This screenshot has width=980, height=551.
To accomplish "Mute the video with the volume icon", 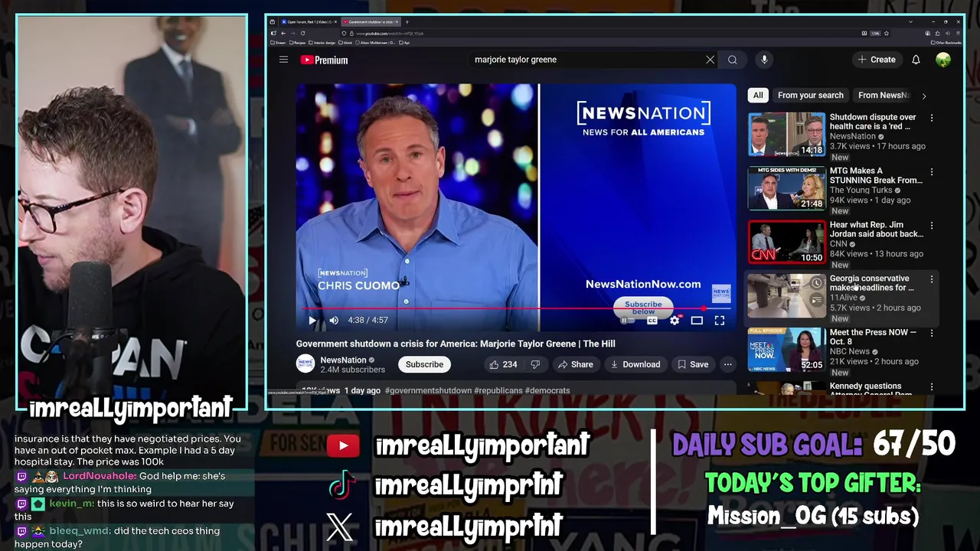I will point(334,321).
